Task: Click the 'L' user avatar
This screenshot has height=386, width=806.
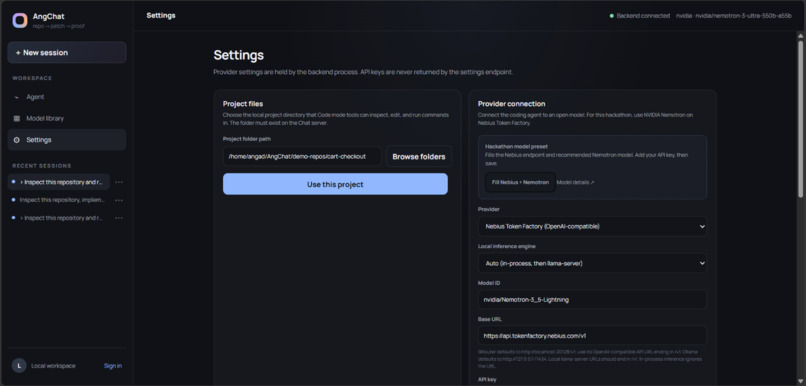Action: click(x=19, y=365)
